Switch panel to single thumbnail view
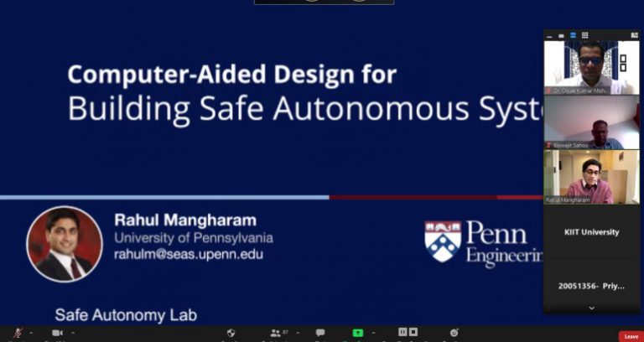The image size is (644, 342). pyautogui.click(x=561, y=36)
